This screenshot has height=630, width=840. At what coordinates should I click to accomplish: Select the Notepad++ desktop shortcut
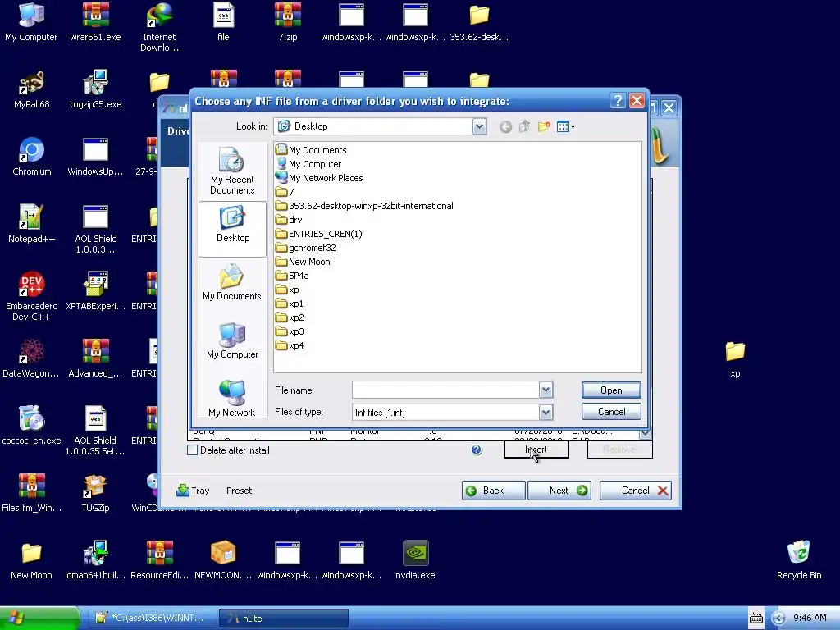31,223
